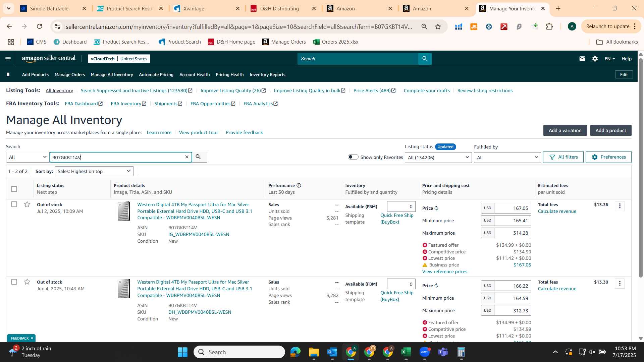This screenshot has width=644, height=362.
Task: Toggle Show only Favorites switch
Action: [x=353, y=157]
